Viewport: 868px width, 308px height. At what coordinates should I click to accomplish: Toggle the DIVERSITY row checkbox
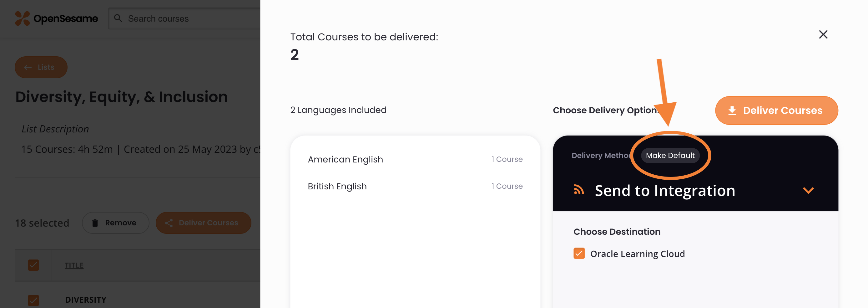pyautogui.click(x=33, y=300)
